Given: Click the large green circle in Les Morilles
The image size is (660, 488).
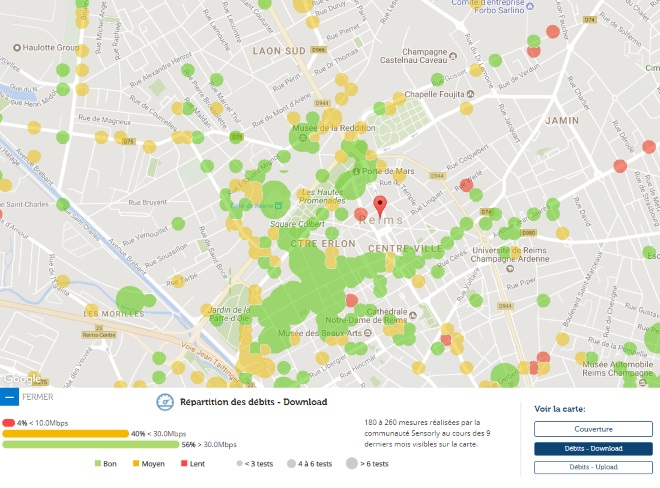Looking at the screenshot, I should (x=130, y=299).
